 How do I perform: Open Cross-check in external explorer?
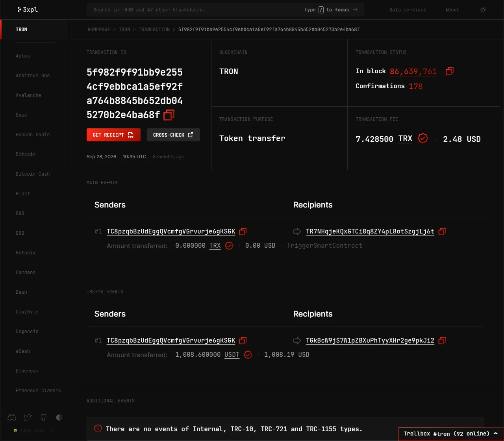tap(173, 135)
